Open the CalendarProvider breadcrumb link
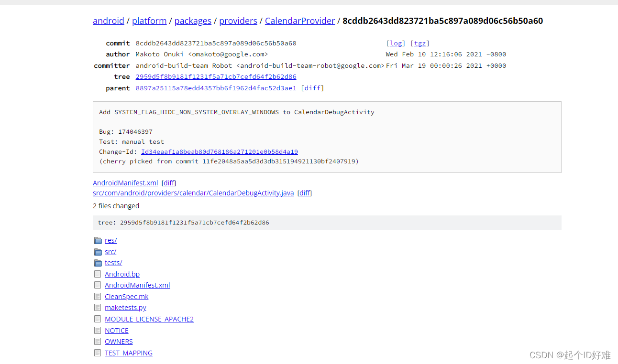The image size is (618, 364). pos(299,21)
